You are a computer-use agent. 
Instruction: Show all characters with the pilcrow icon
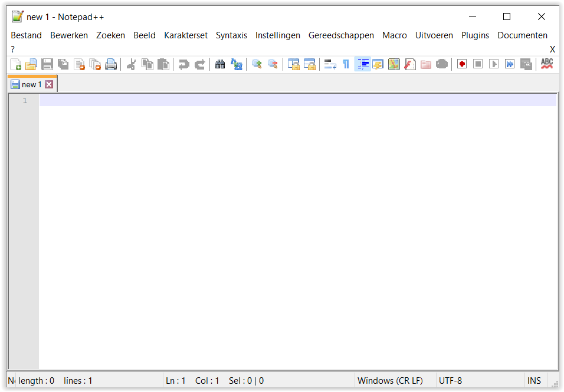point(346,64)
